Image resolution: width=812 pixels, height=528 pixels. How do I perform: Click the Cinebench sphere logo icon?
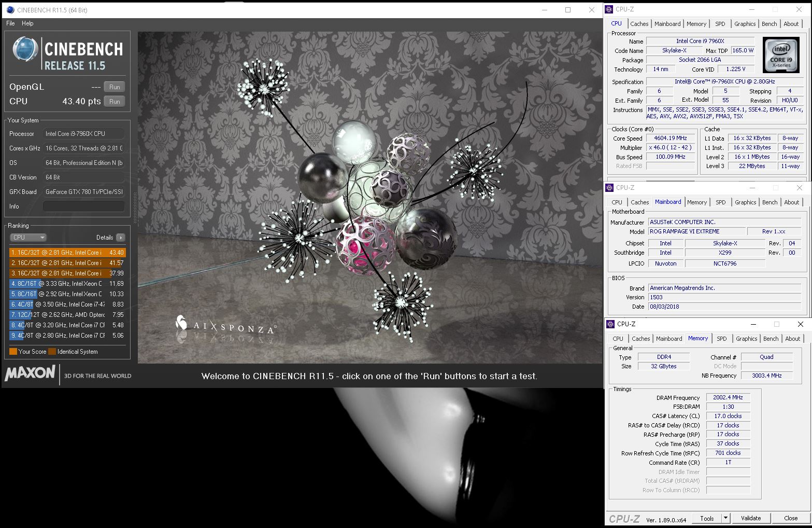[x=25, y=50]
